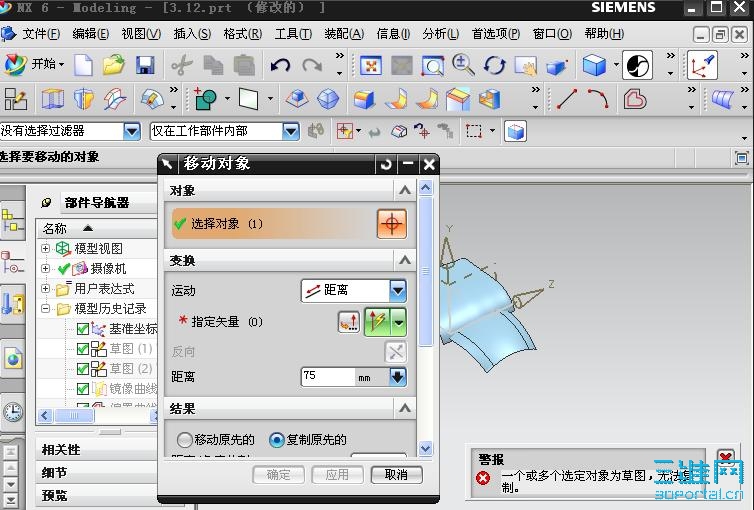754x510 pixels.
Task: Collapse the 变换 section
Action: (405, 261)
